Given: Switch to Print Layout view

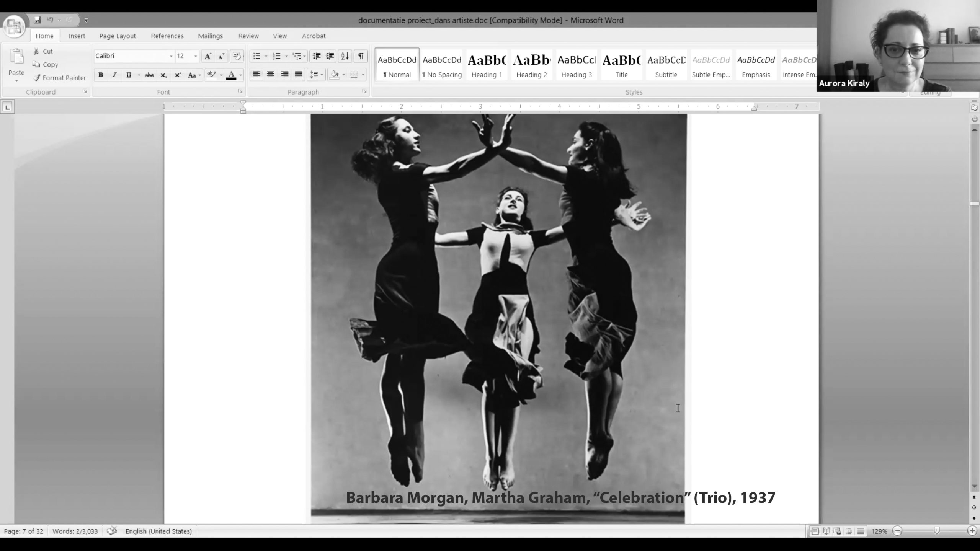Looking at the screenshot, I should tap(815, 531).
